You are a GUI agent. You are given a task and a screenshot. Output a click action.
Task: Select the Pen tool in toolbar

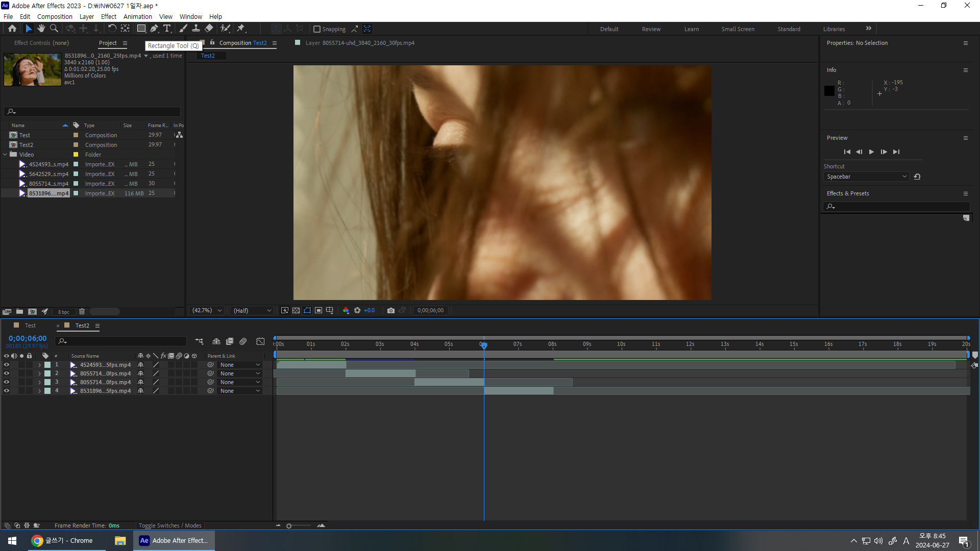point(154,29)
